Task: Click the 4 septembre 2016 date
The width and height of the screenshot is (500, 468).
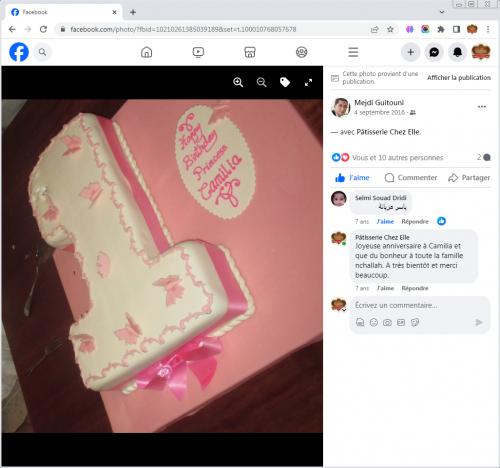Action: click(379, 112)
